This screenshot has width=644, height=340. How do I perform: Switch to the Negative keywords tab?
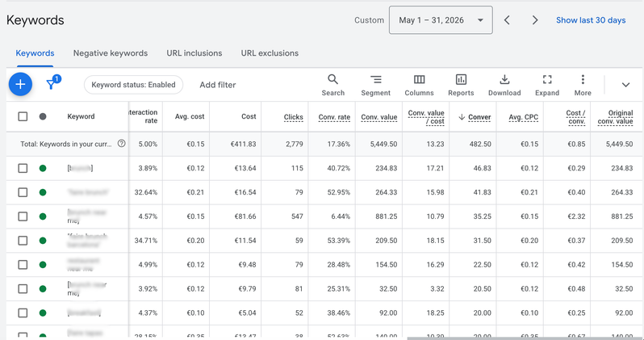[x=111, y=53]
